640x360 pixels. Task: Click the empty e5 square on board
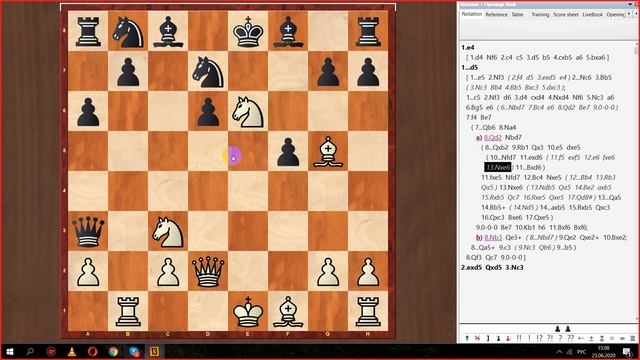(248, 151)
